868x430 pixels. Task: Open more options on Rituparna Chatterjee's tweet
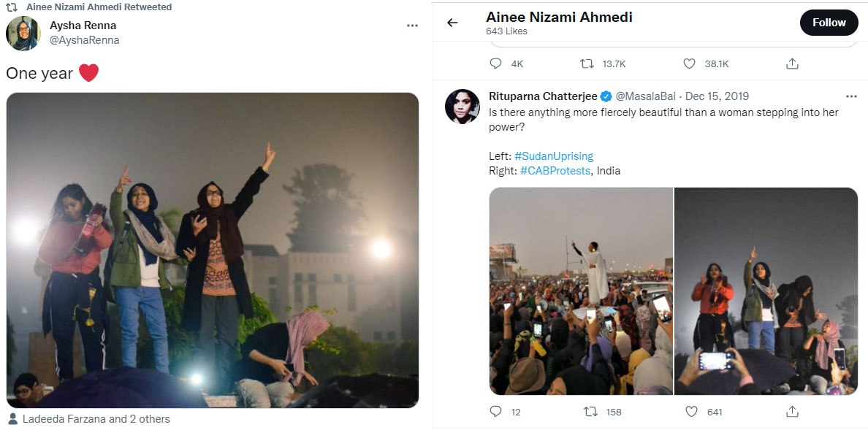[851, 96]
